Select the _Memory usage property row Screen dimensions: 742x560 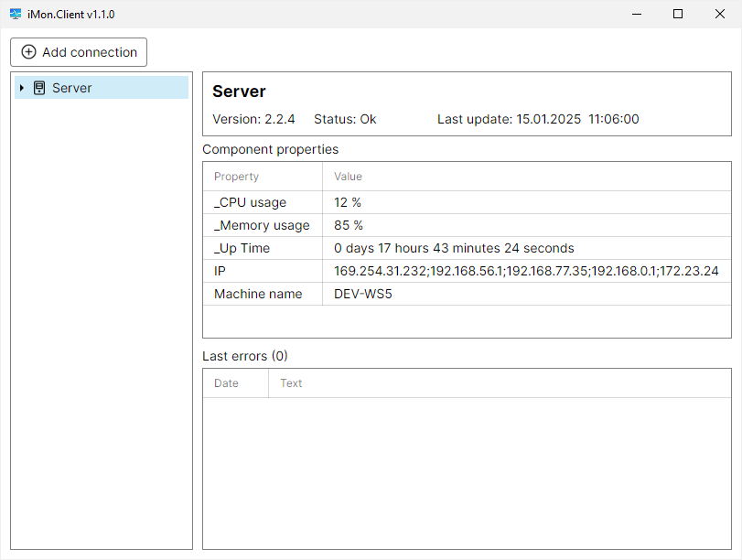(x=262, y=225)
